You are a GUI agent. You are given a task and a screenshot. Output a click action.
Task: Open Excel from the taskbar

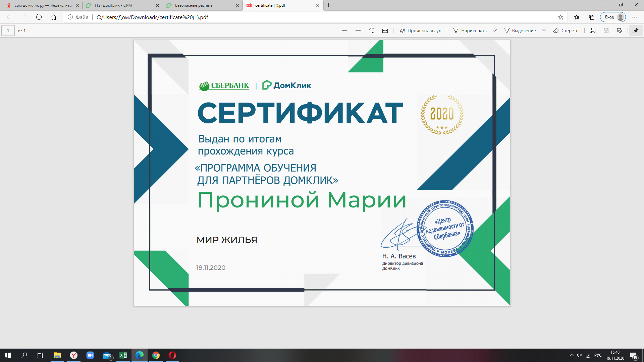tap(123, 355)
